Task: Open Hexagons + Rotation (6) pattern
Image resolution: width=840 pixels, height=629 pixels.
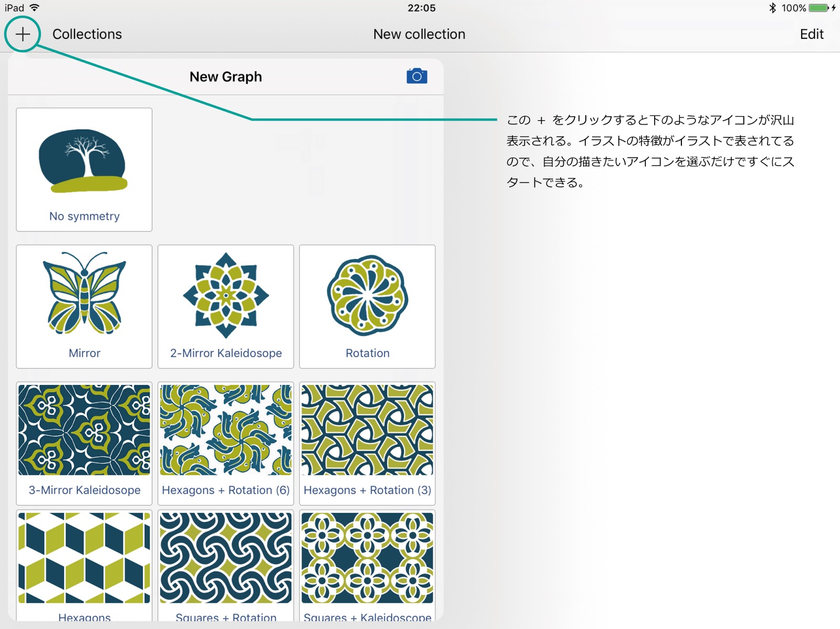Action: point(226,443)
